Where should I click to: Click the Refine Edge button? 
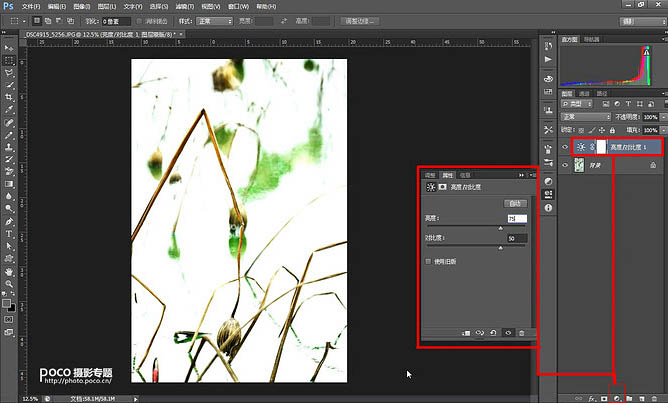coord(360,21)
